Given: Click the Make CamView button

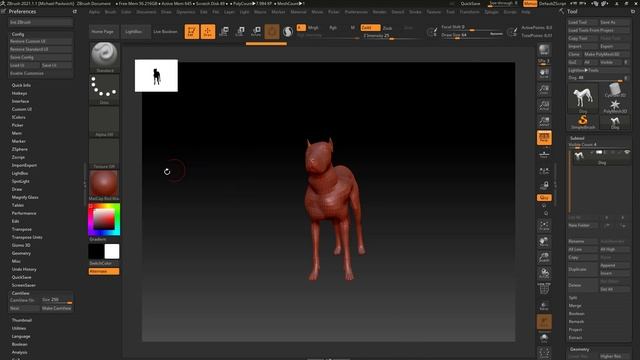Looking at the screenshot, I should (x=57, y=308).
